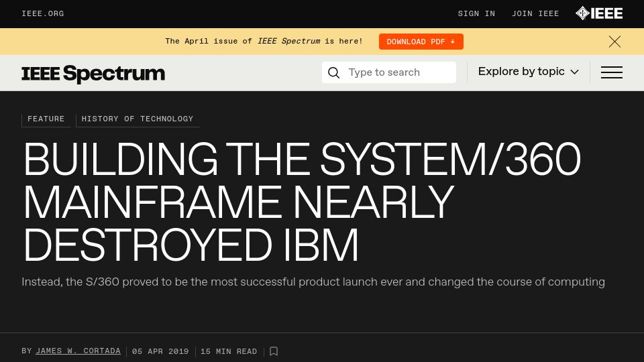Select the FEATURE tag
644x362 pixels.
tap(46, 119)
